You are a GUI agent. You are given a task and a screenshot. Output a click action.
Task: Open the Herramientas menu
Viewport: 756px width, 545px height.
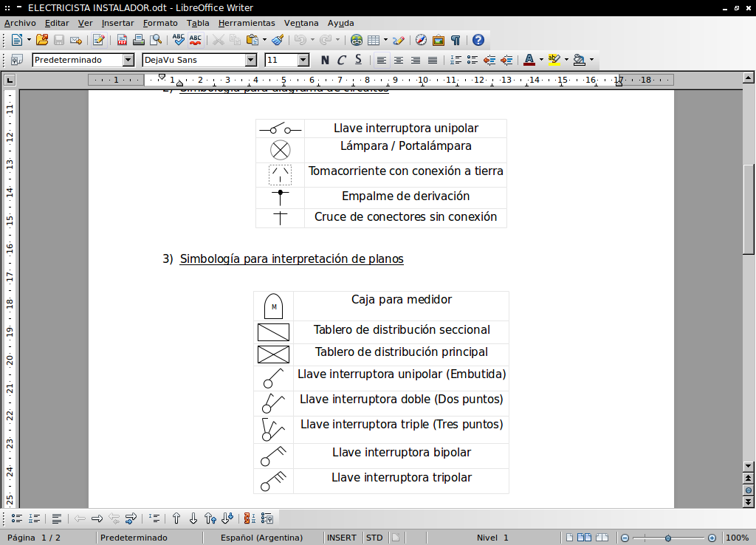247,23
